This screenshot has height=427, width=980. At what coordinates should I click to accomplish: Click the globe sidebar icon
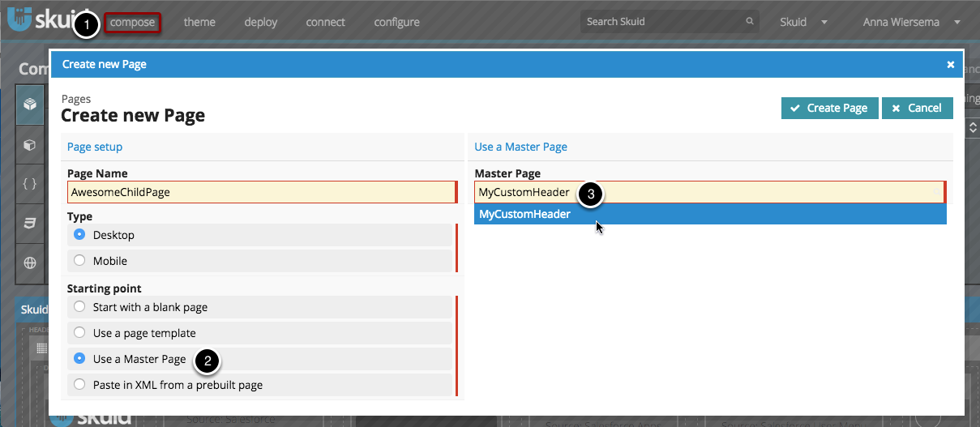[30, 263]
